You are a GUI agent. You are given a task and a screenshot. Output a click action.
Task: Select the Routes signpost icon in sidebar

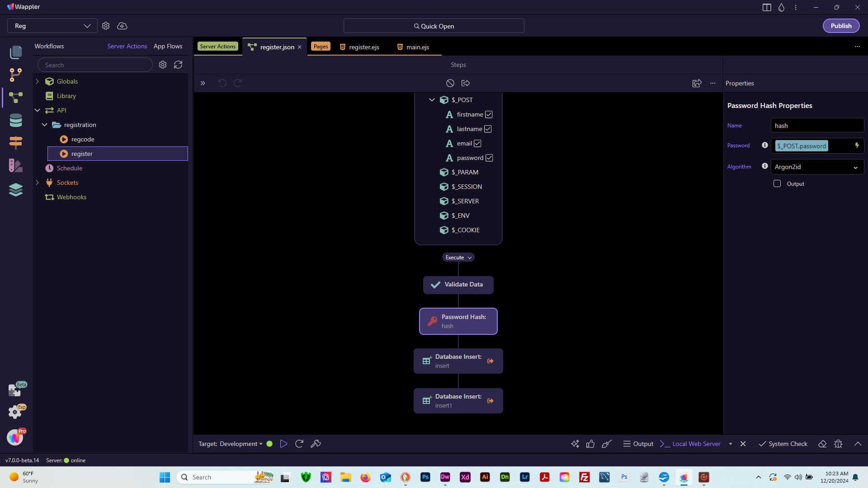tap(16, 143)
